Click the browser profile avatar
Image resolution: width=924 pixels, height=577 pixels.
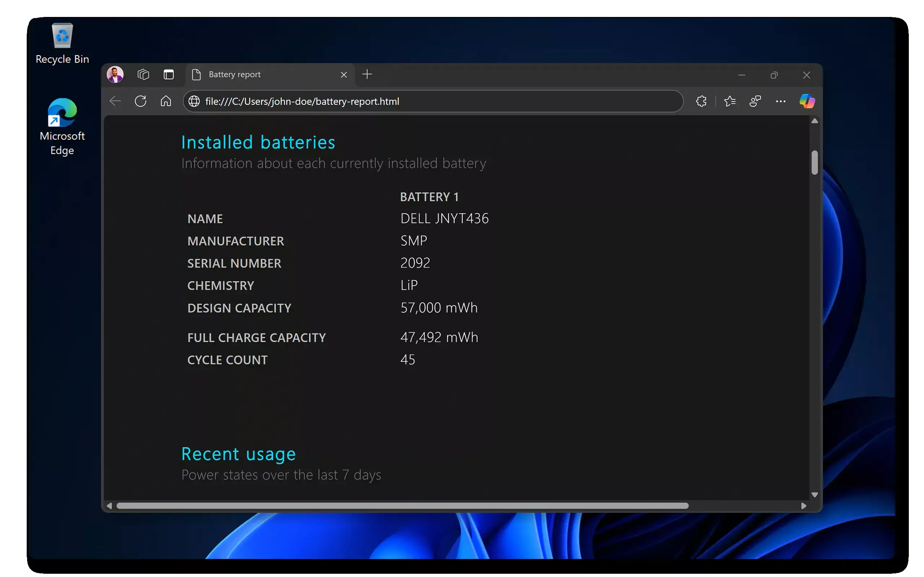(115, 74)
